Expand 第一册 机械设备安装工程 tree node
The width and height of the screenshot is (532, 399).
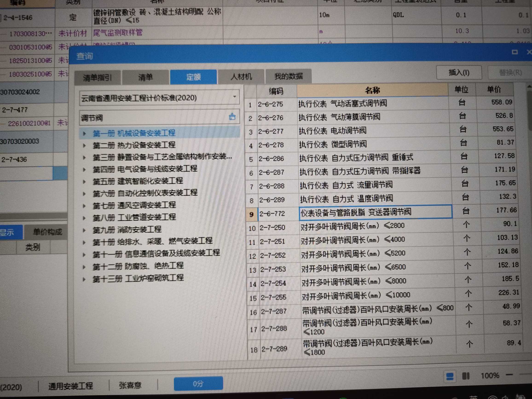[84, 133]
